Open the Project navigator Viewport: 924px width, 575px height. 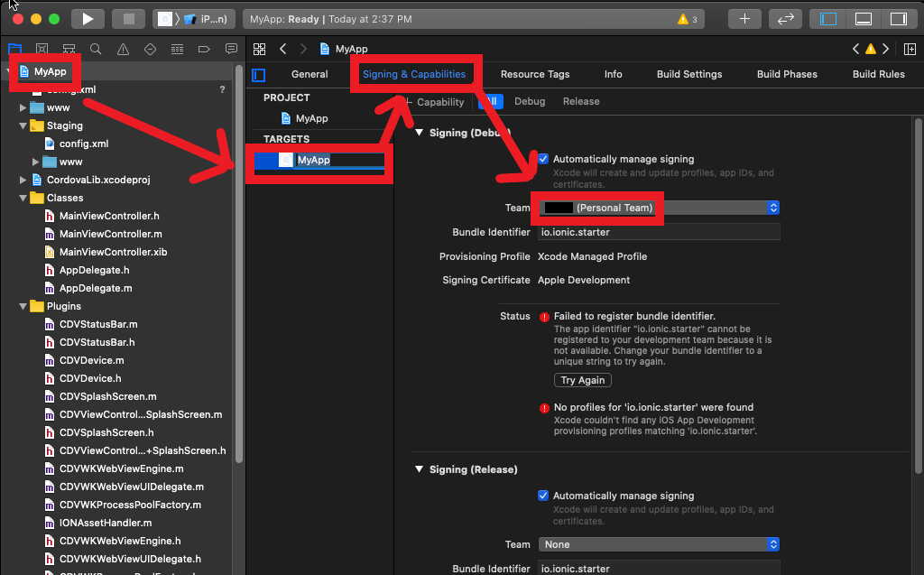[x=14, y=49]
